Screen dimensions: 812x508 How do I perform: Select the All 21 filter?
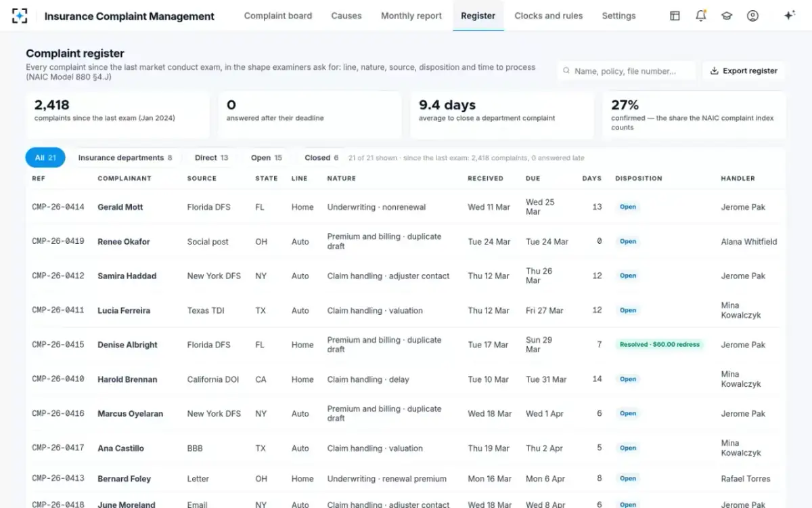[x=45, y=158]
